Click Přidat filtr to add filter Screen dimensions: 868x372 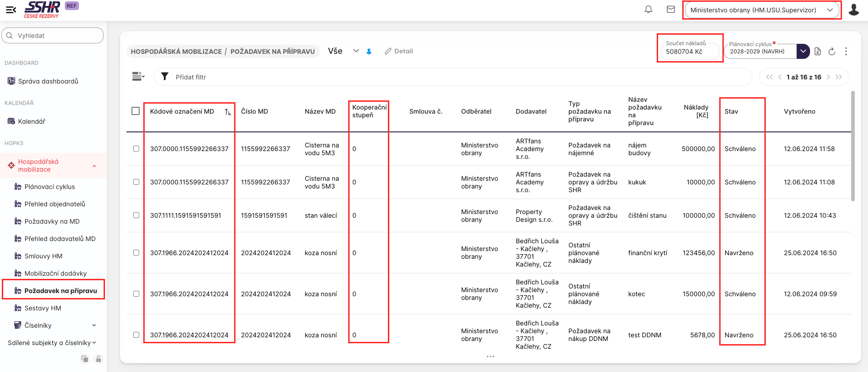(191, 77)
